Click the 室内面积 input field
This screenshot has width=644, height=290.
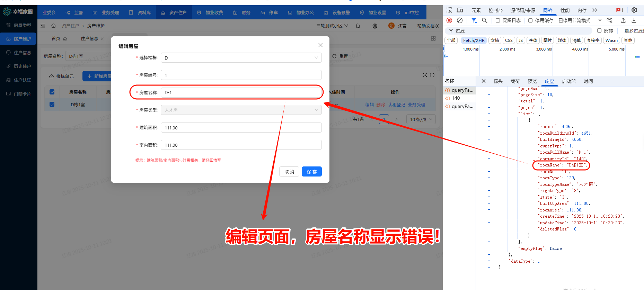[241, 145]
